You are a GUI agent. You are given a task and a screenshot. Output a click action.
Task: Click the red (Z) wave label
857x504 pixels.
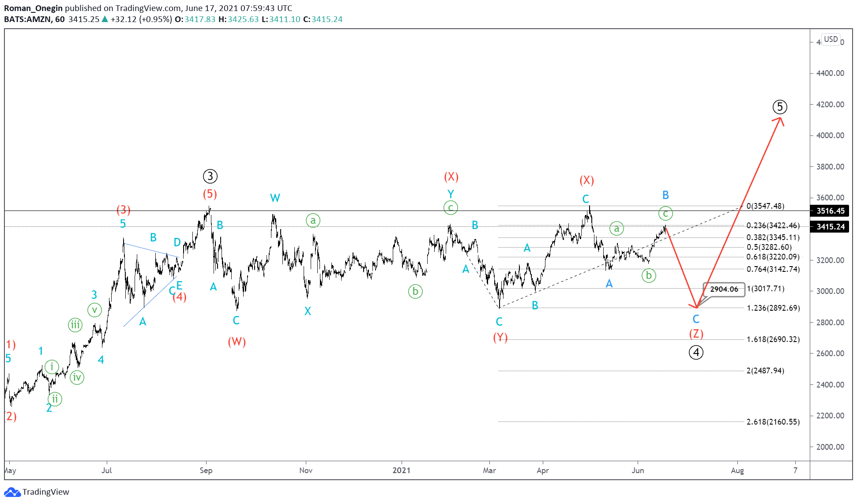coord(696,334)
